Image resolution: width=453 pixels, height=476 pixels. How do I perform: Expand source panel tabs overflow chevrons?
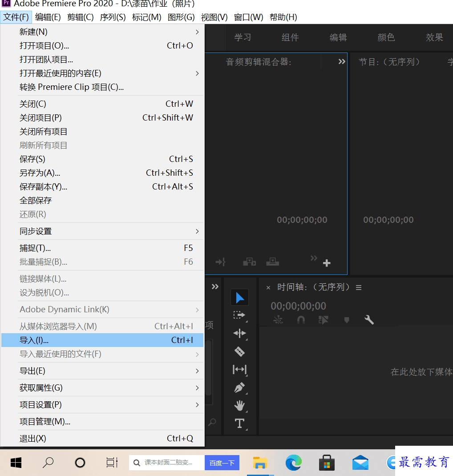click(x=342, y=62)
